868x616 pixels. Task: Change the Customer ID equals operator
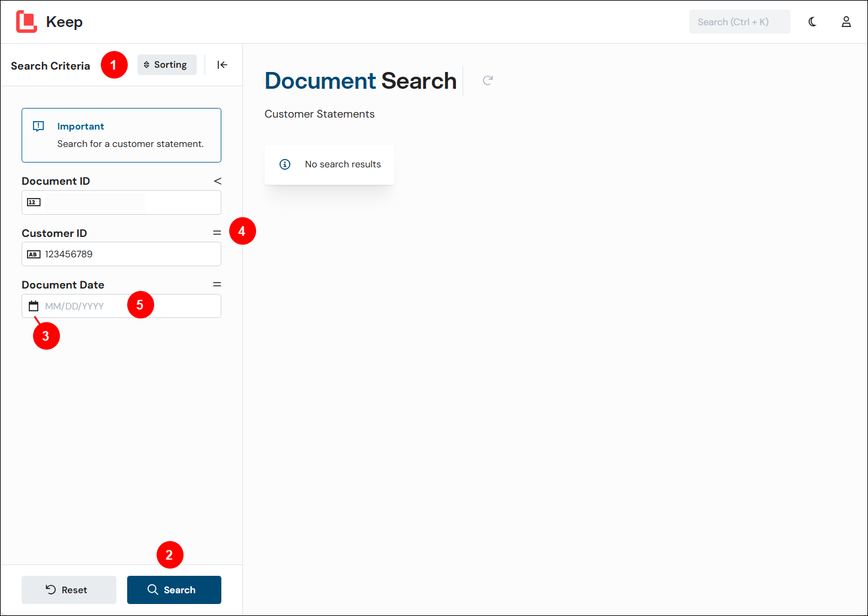pyautogui.click(x=217, y=233)
